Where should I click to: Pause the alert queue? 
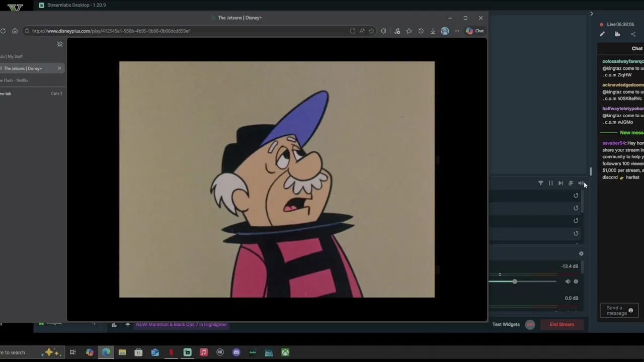click(550, 183)
